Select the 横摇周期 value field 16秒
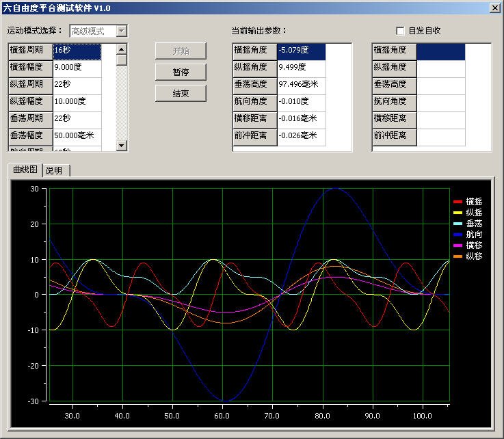 77,51
